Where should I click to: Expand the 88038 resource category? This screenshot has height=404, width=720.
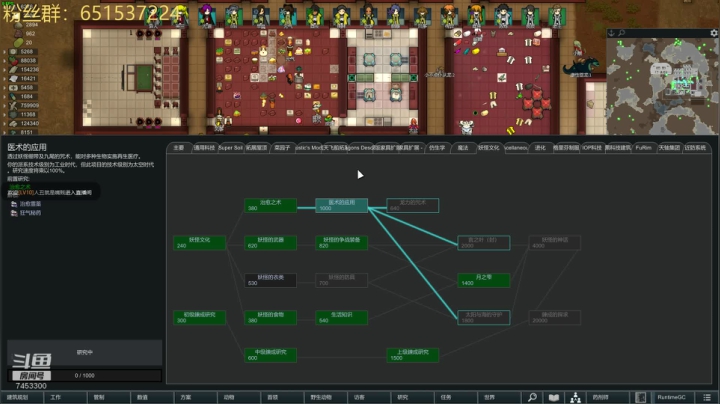point(5,61)
